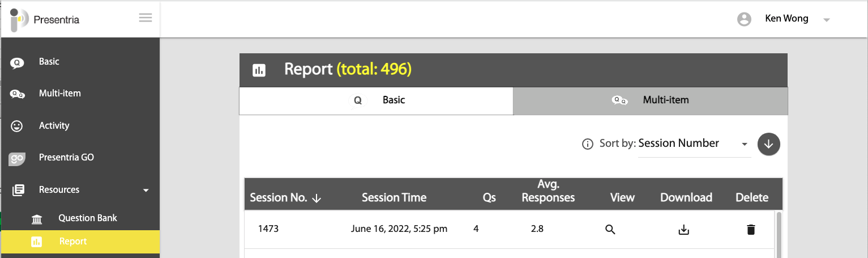This screenshot has width=868, height=258.
Task: Click the sort info icon
Action: click(x=588, y=144)
